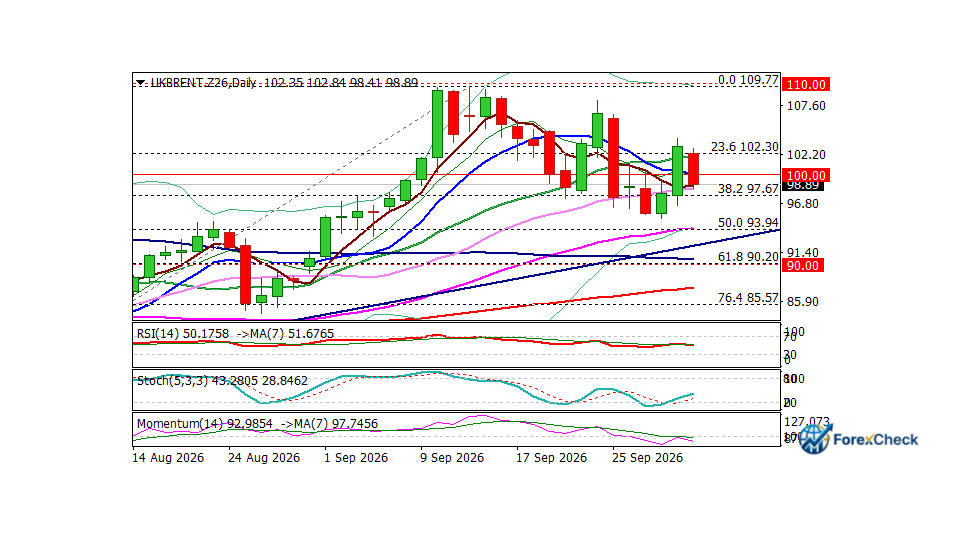Click the Fibonacci label 0.0 109.77

[x=748, y=80]
